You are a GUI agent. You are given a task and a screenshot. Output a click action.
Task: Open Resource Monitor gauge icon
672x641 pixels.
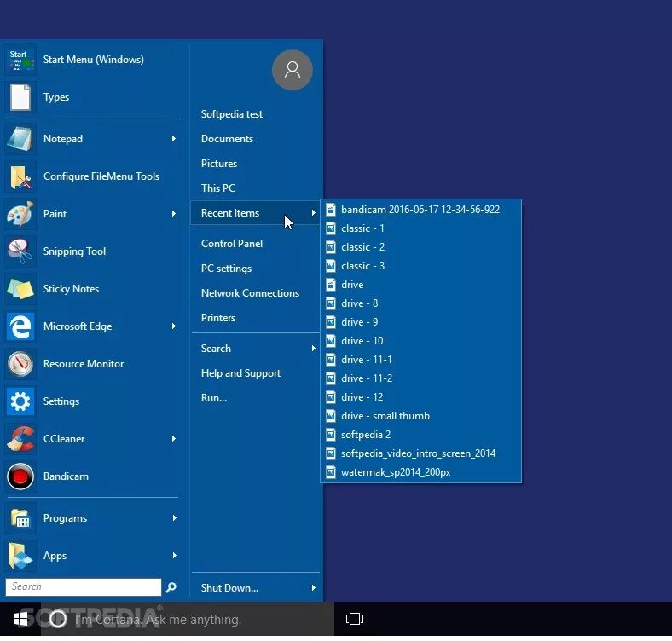tap(20, 364)
